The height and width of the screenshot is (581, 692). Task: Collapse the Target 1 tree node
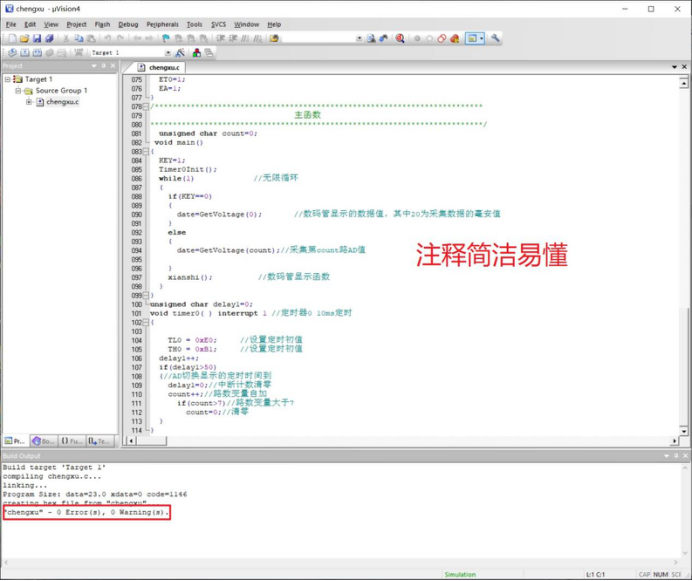coord(8,79)
